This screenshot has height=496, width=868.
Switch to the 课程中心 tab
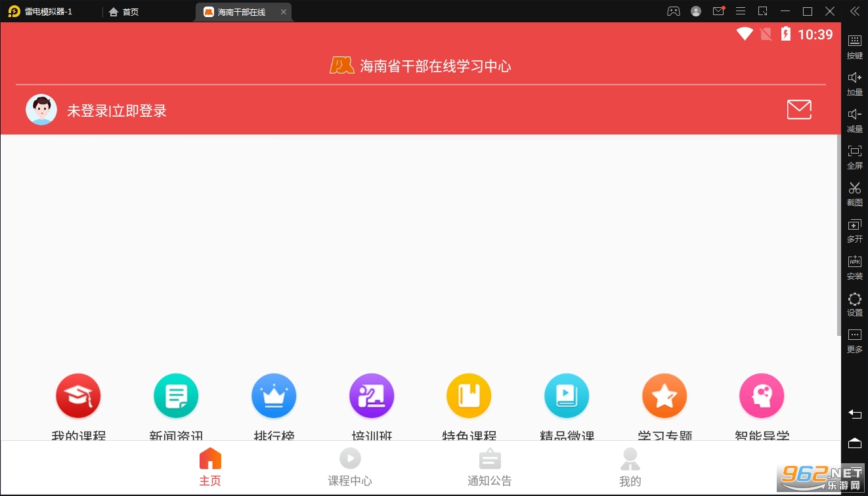pyautogui.click(x=350, y=468)
